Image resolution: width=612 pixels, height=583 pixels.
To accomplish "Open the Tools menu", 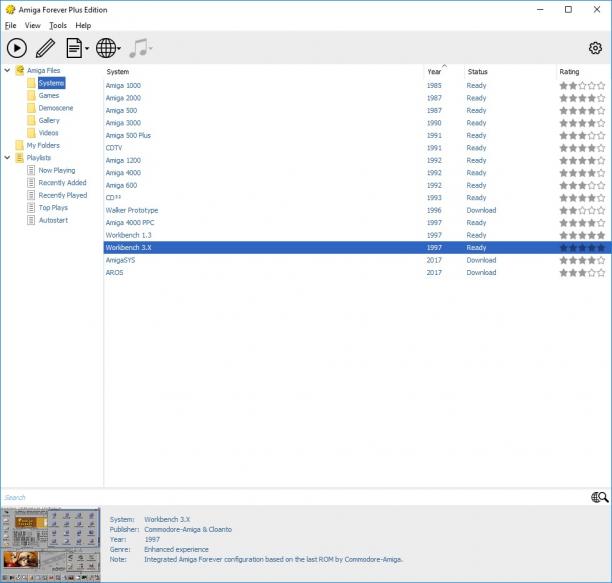I will tap(58, 25).
